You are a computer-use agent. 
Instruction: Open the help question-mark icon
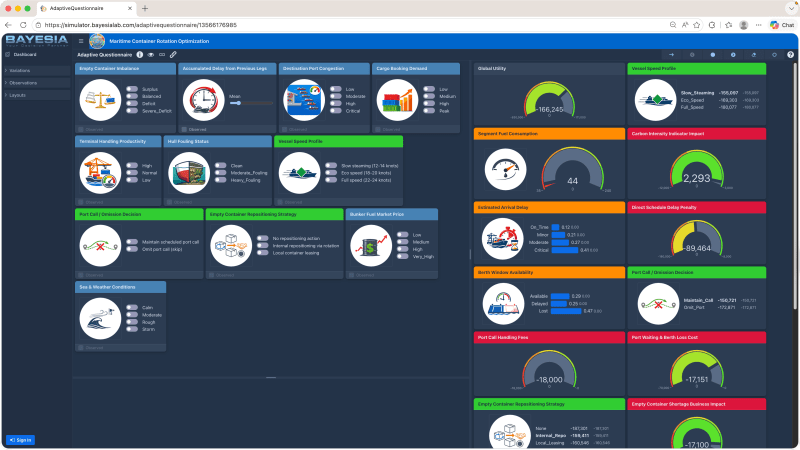(790, 55)
